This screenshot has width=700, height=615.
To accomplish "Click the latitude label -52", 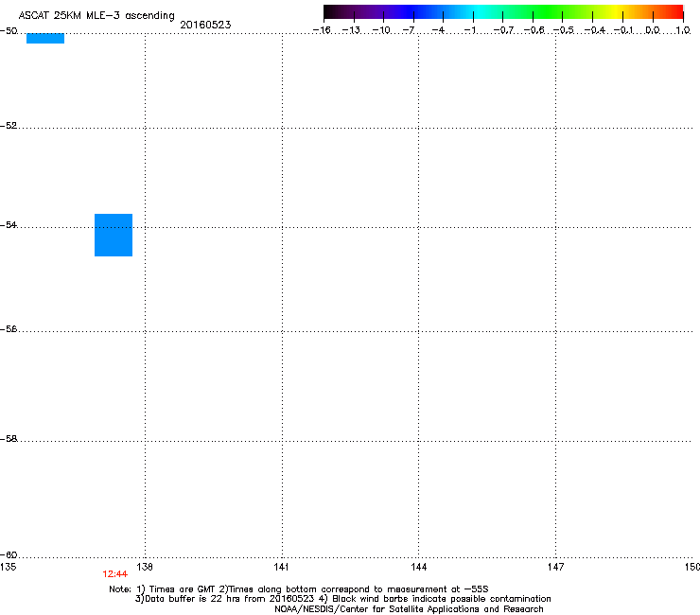I will [x=9, y=126].
